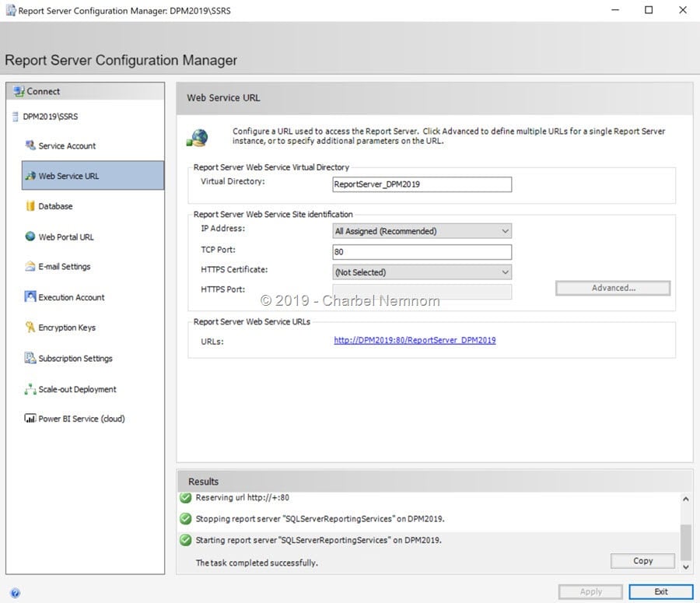The image size is (700, 603).
Task: Open the Scale-out Deployment icon
Action: point(30,389)
